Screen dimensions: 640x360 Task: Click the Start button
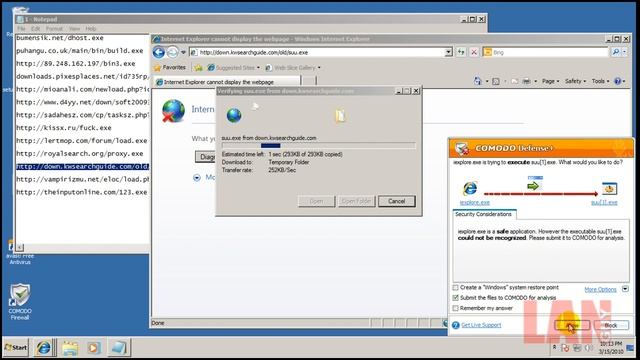point(16,348)
